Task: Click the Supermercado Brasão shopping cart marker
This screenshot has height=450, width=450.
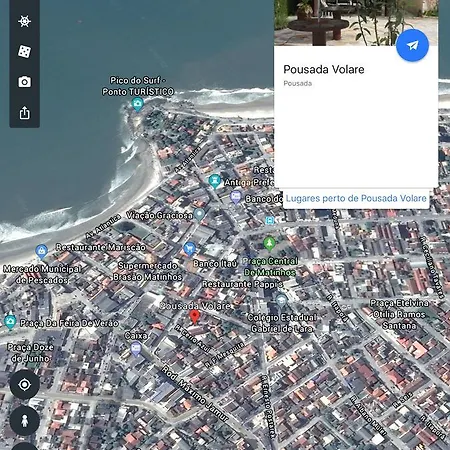Action: 189,249
